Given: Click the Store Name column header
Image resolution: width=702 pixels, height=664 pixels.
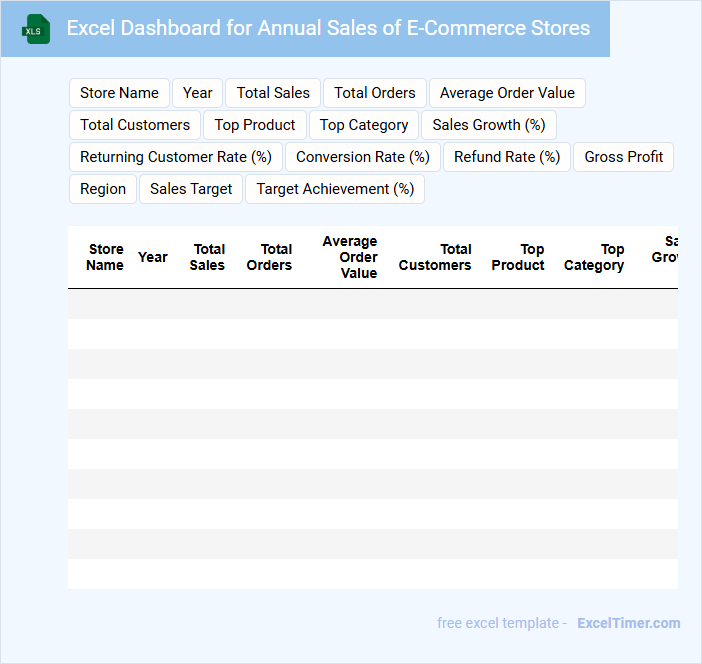Looking at the screenshot, I should (105, 258).
